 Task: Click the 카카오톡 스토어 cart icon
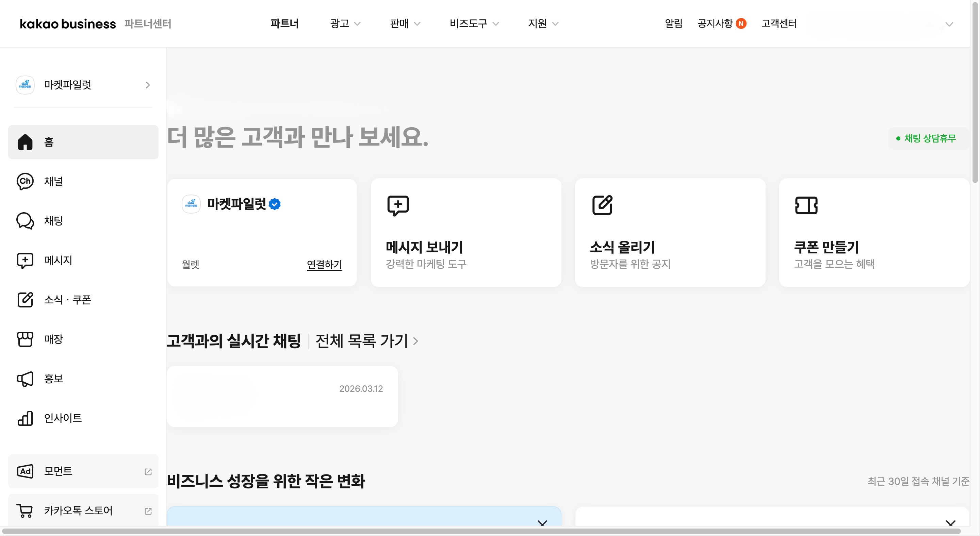[25, 510]
